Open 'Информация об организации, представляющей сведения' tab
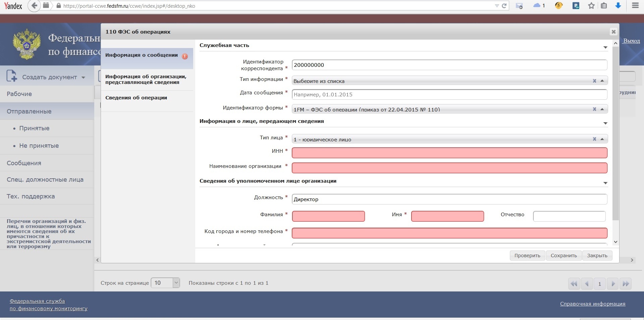644x320 pixels. [146, 79]
